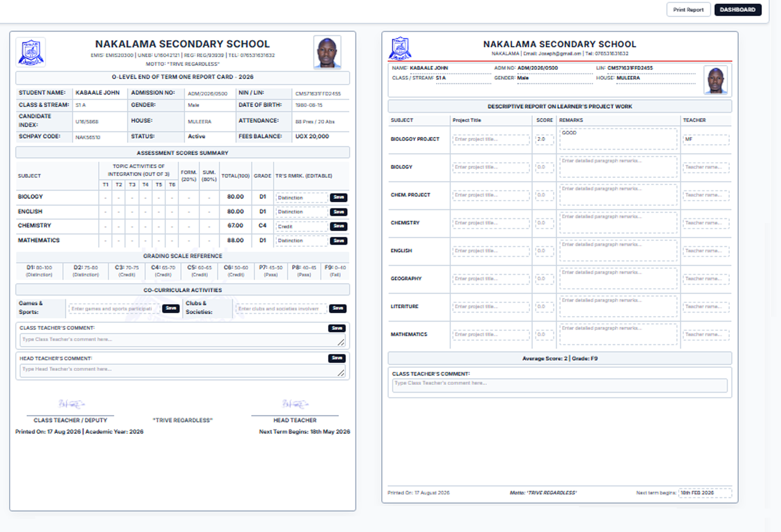The image size is (781, 532).
Task: Focus the clubs and societies involvement field
Action: pos(281,309)
